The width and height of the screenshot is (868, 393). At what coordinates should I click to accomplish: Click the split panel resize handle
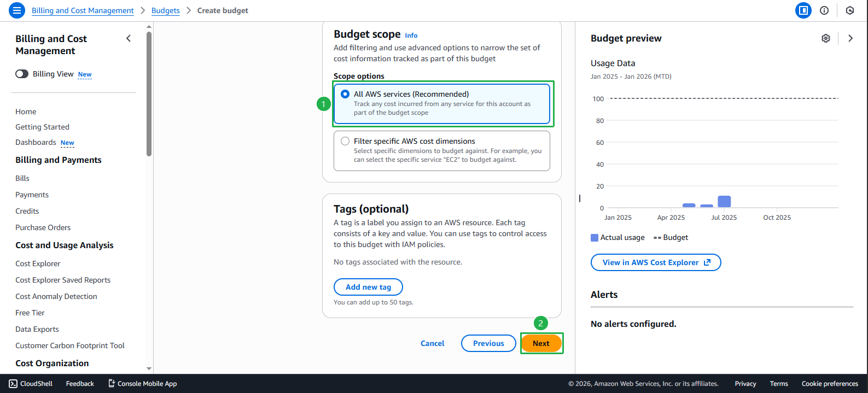pos(580,198)
